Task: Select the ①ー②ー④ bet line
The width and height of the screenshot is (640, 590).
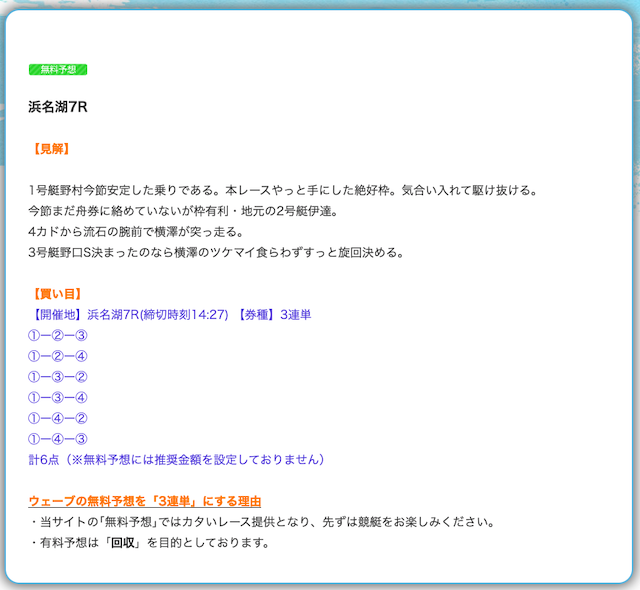Action: point(58,357)
